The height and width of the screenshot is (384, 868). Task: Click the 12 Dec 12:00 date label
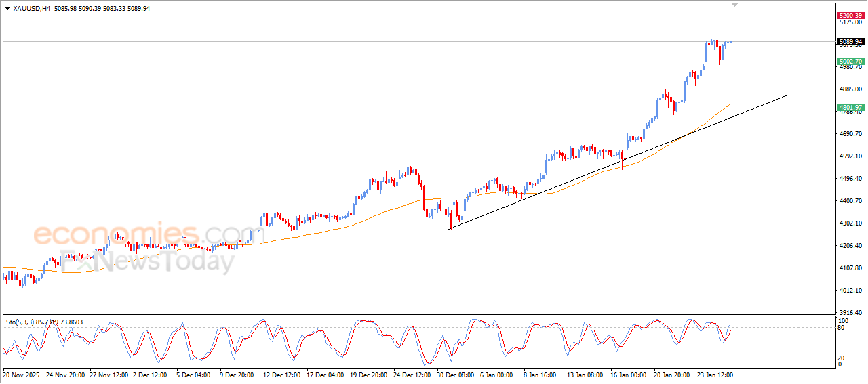tap(282, 375)
